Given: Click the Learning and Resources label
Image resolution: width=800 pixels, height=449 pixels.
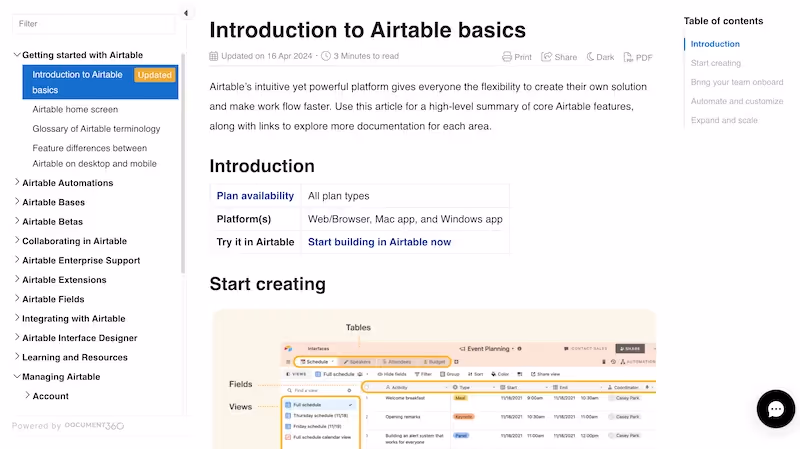Looking at the screenshot, I should 74,357.
